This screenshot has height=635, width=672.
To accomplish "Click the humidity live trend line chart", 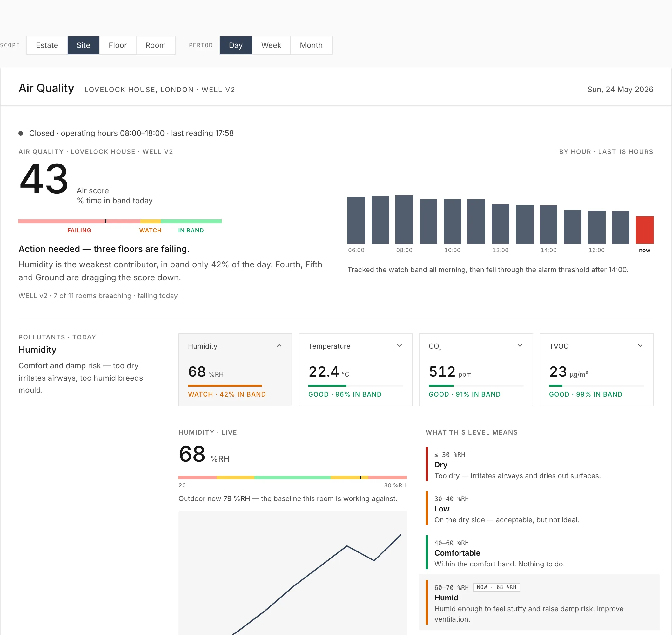I will (x=292, y=573).
